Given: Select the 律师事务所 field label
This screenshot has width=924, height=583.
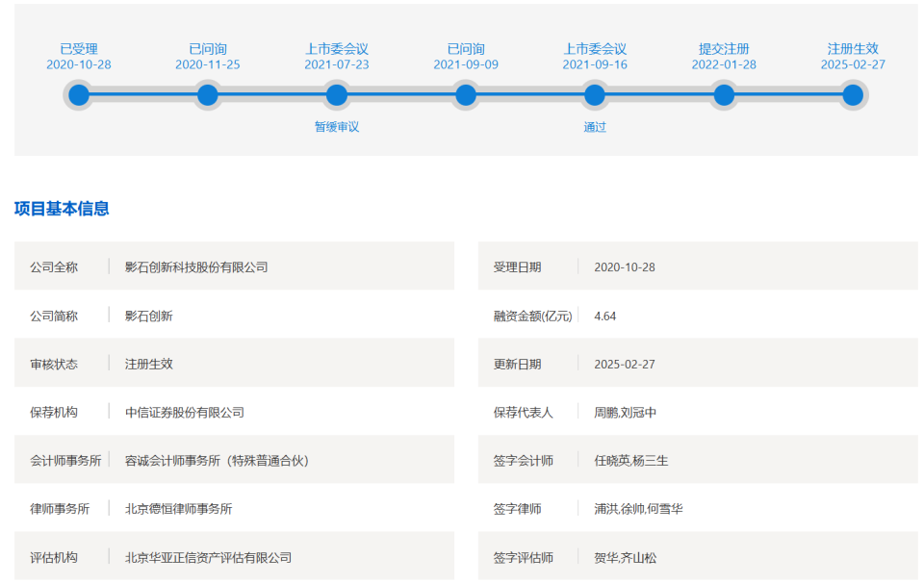Looking at the screenshot, I should (60, 509).
